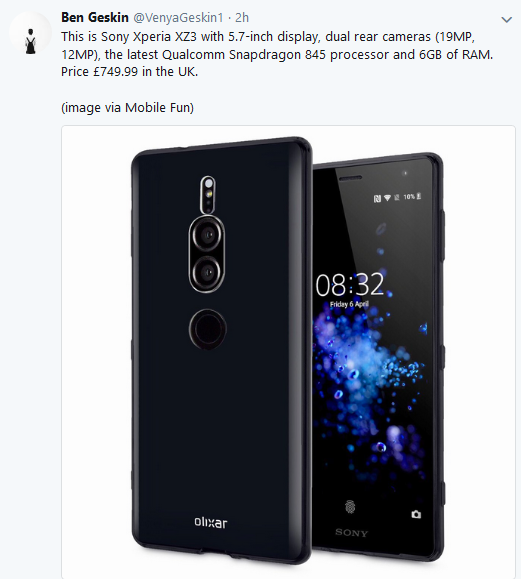Click the 2h tweet timestamp
The height and width of the screenshot is (579, 521).
tap(242, 17)
